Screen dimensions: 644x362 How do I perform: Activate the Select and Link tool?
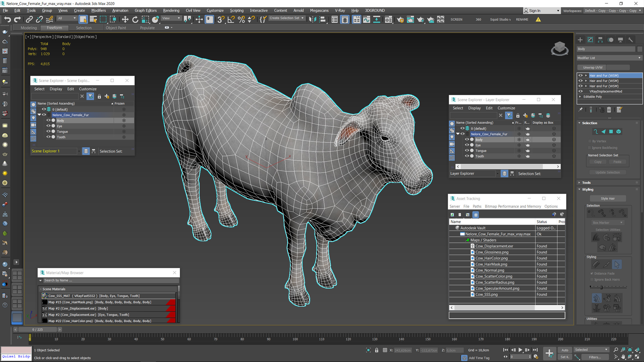tap(29, 19)
